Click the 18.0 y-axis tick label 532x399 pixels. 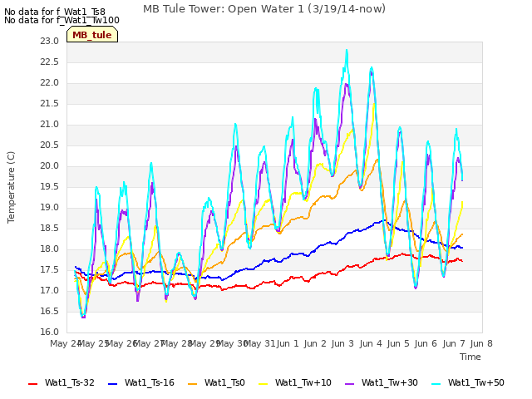click(50, 249)
